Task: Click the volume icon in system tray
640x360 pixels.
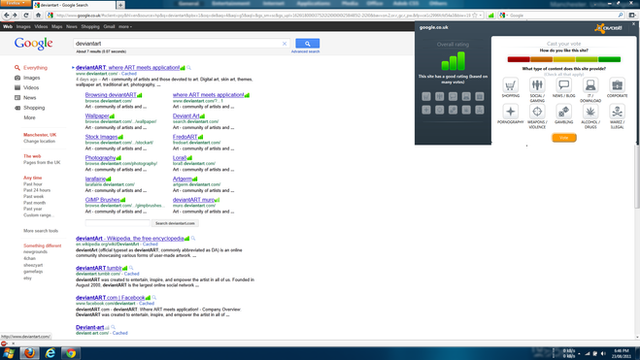Action: pyautogui.click(x=603, y=353)
